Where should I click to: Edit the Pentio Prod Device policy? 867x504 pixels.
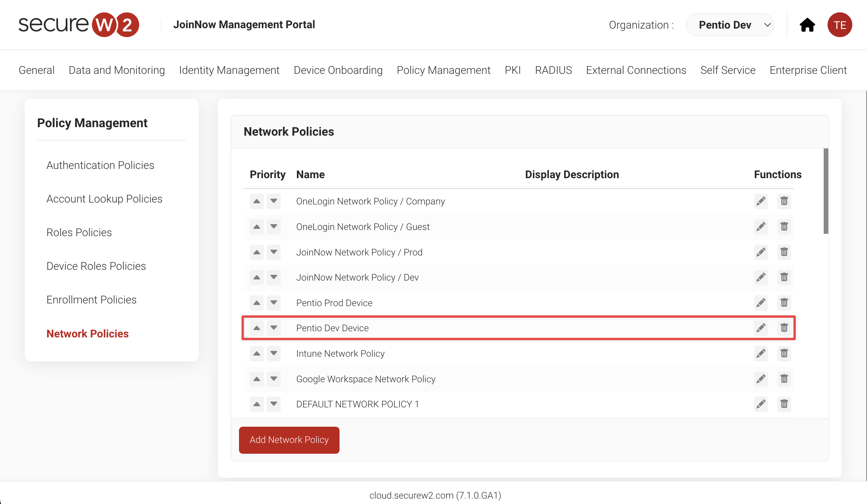click(x=761, y=303)
